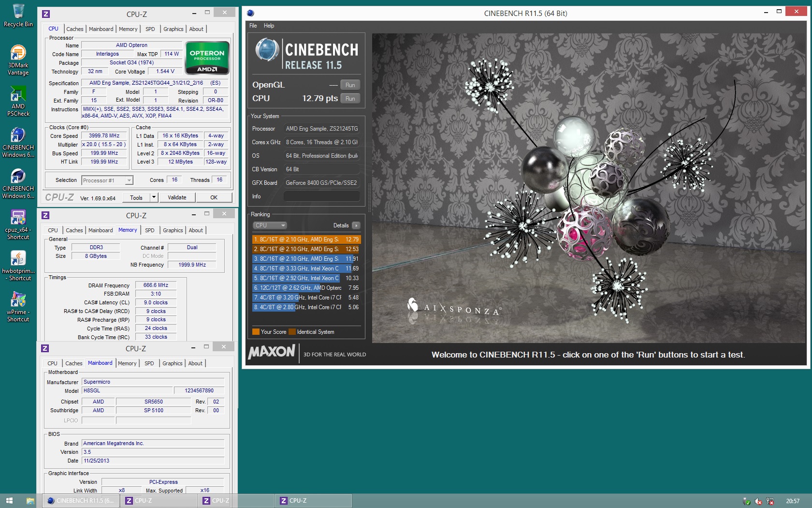This screenshot has height=508, width=812.
Task: Select the third CPU-Z taskbar button
Action: pos(313,501)
